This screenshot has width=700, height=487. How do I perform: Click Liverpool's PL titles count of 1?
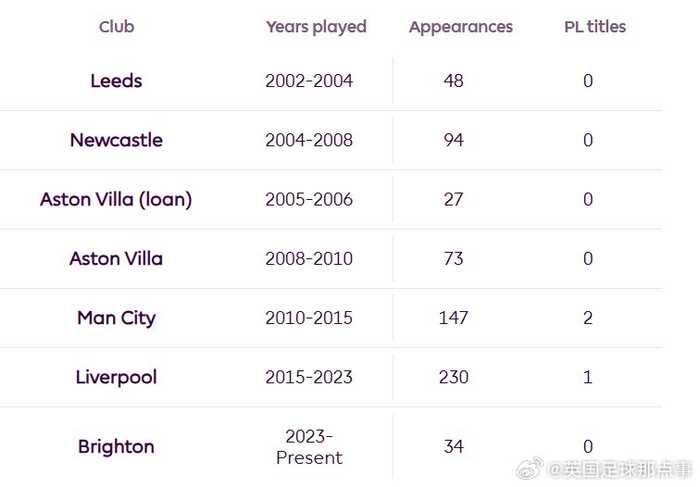coord(588,377)
